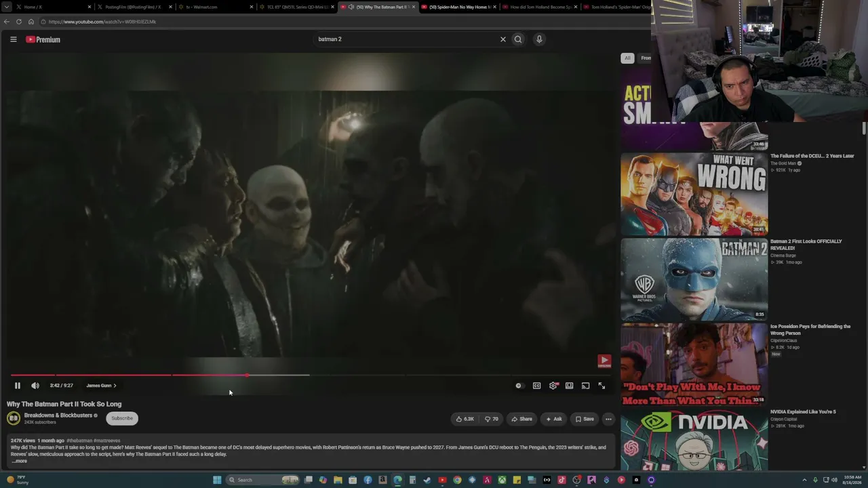
Task: Focus the YouTube search box
Action: [x=407, y=39]
